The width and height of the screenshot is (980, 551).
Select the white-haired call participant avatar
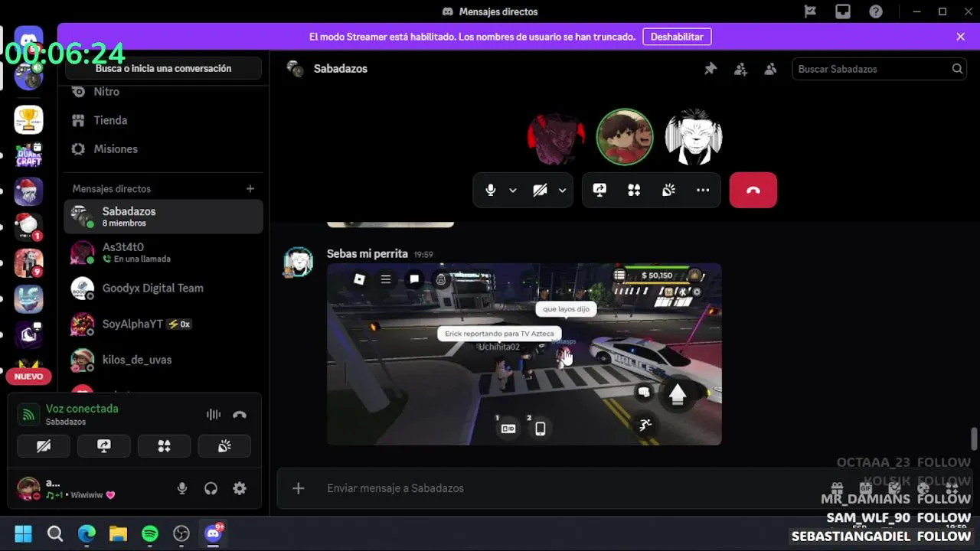[694, 137]
